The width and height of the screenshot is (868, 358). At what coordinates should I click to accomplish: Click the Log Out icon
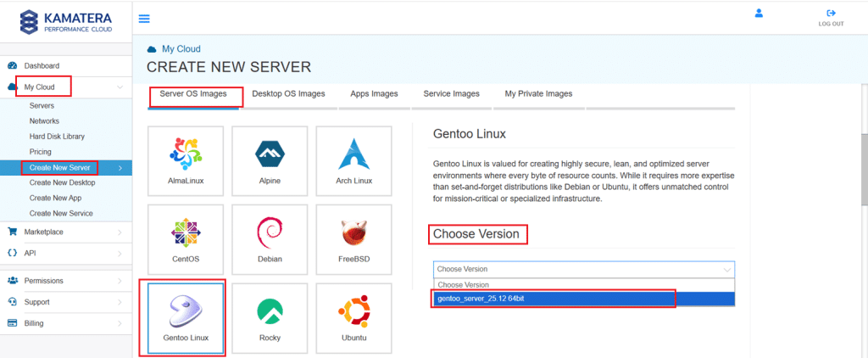pyautogui.click(x=831, y=13)
